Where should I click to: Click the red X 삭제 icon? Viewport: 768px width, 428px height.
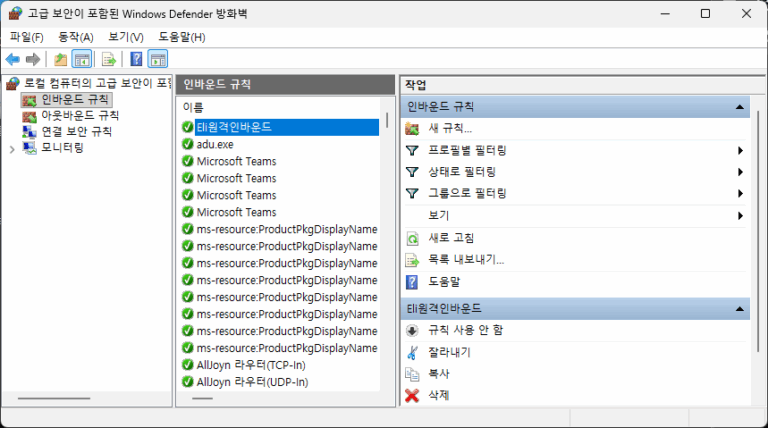point(412,395)
